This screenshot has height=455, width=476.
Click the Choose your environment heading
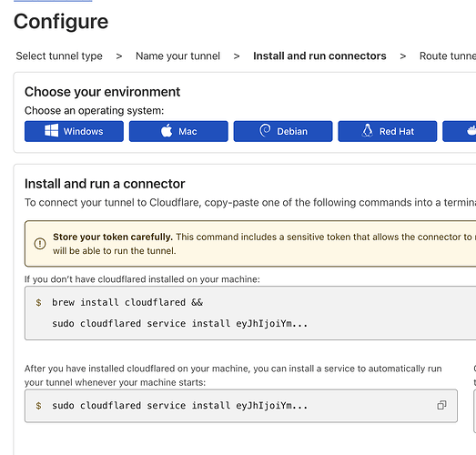point(102,92)
